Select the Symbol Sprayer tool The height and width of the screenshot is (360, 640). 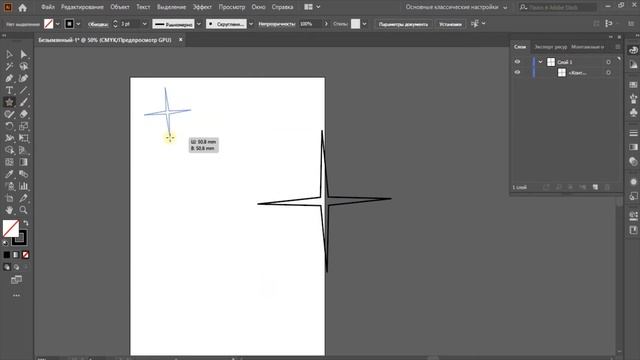coord(9,186)
